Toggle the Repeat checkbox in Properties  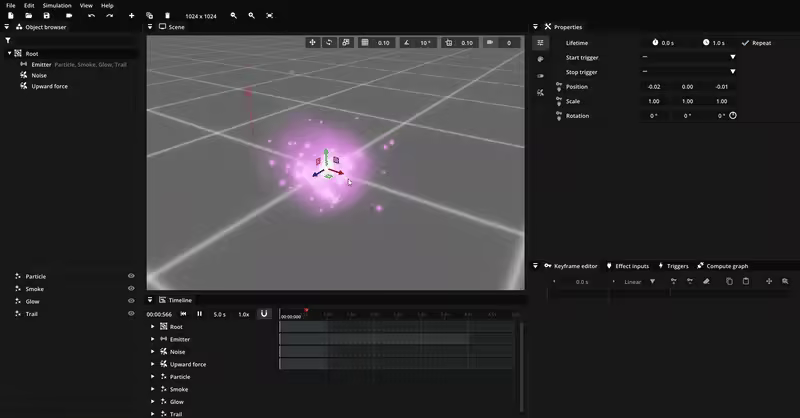pos(746,43)
